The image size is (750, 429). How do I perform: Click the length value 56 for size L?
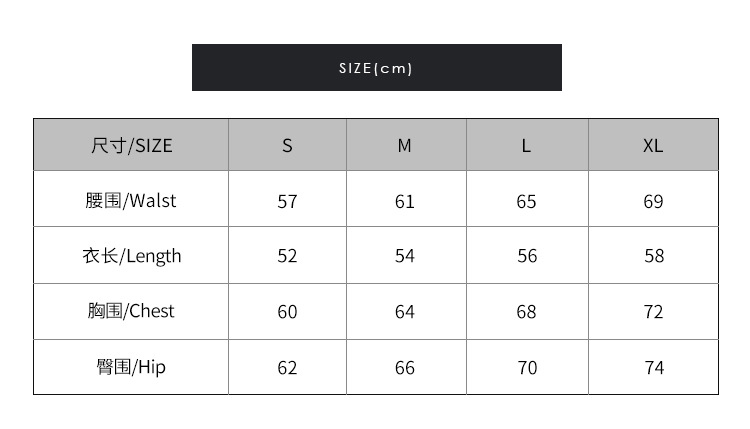(526, 256)
